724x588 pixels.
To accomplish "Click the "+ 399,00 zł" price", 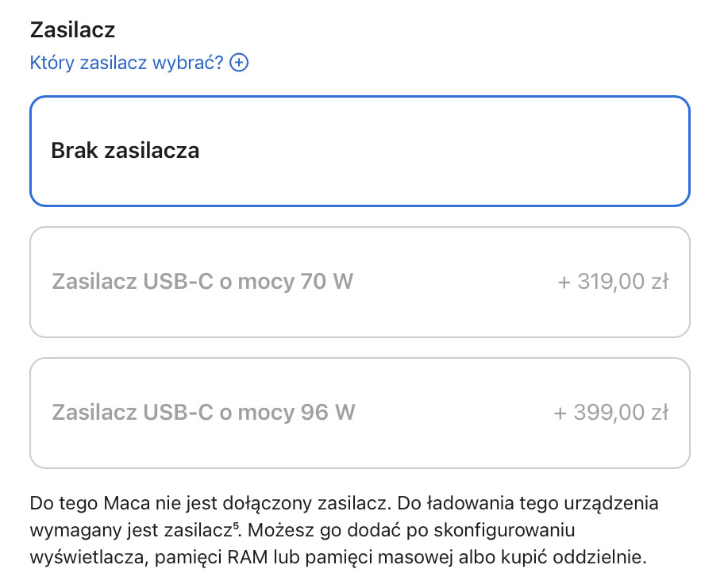I will coord(612,413).
